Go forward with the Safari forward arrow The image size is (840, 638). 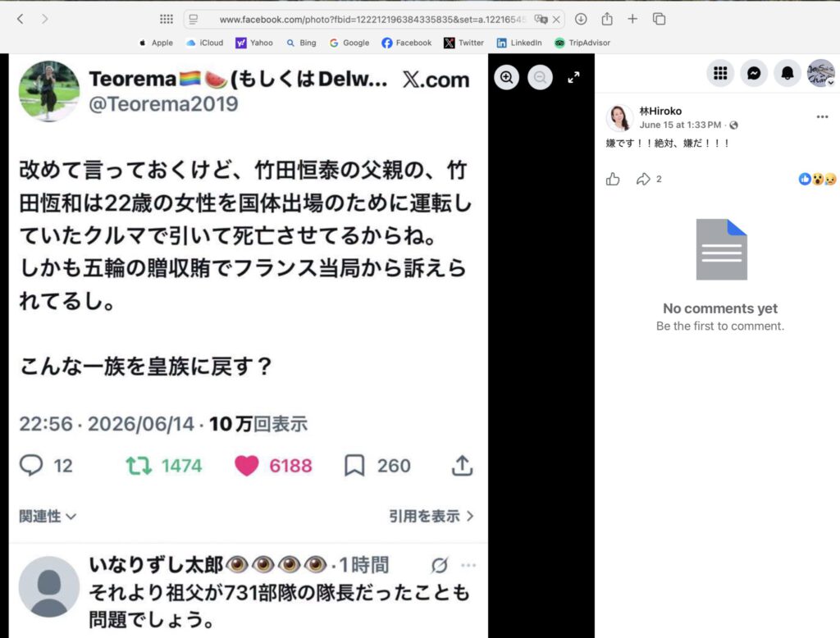[x=45, y=20]
